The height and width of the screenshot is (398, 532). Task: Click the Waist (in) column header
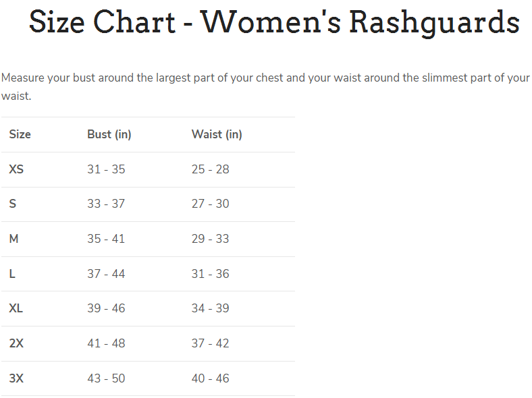coord(217,134)
